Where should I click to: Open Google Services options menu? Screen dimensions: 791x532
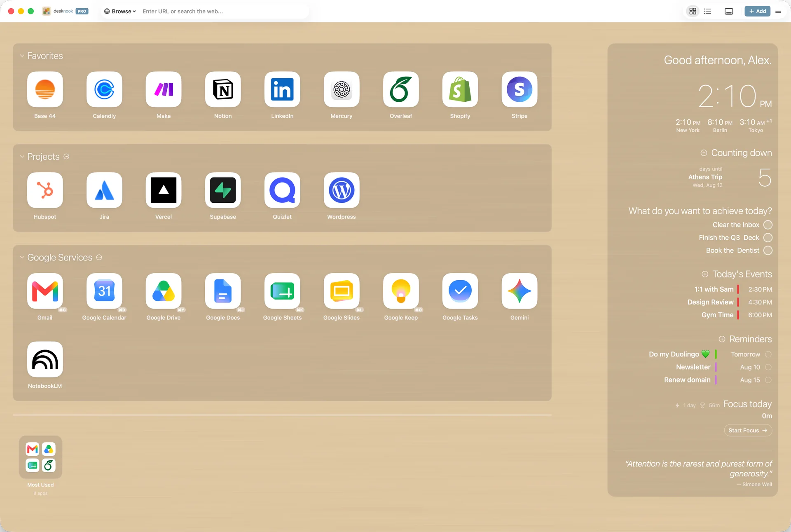tap(99, 258)
